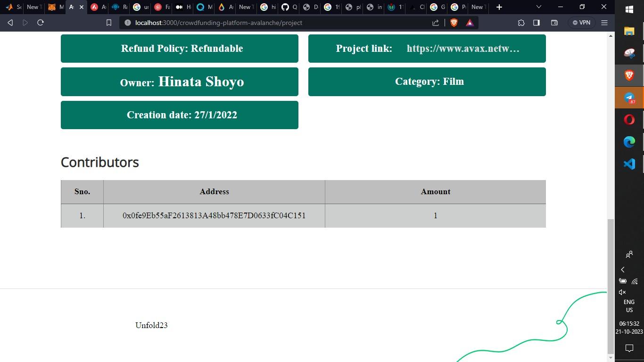644x362 pixels.
Task: Unmute the system volume icon
Action: pyautogui.click(x=622, y=292)
